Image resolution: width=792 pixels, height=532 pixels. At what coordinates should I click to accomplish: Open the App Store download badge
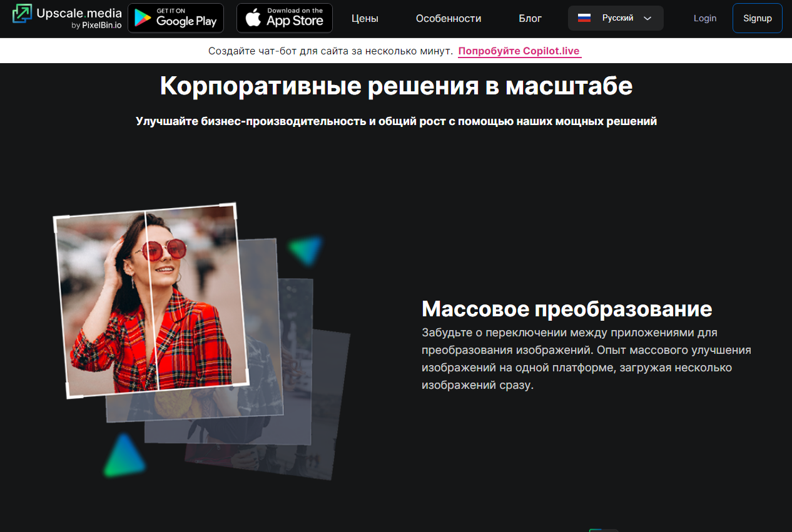(285, 18)
